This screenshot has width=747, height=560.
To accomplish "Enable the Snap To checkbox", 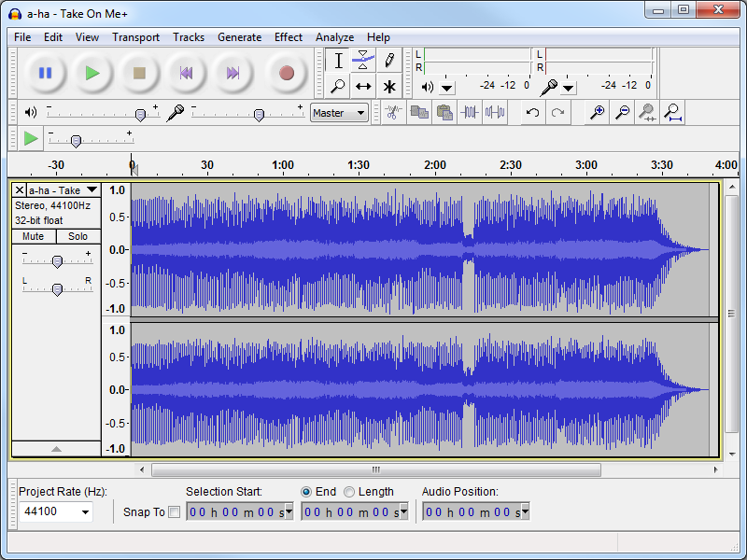I will 175,511.
